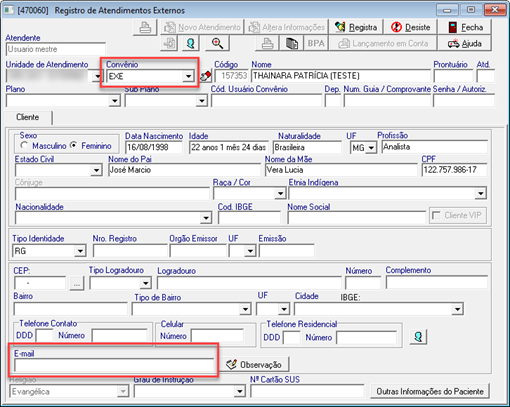Click the Observação button
Image resolution: width=510 pixels, height=407 pixels.
[255, 365]
